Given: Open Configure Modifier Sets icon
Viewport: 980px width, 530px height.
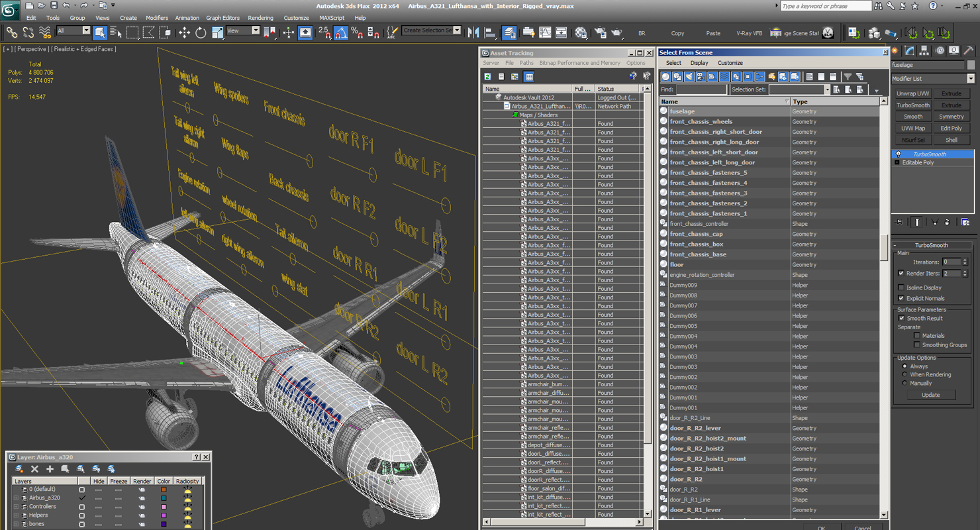Looking at the screenshot, I should (965, 222).
